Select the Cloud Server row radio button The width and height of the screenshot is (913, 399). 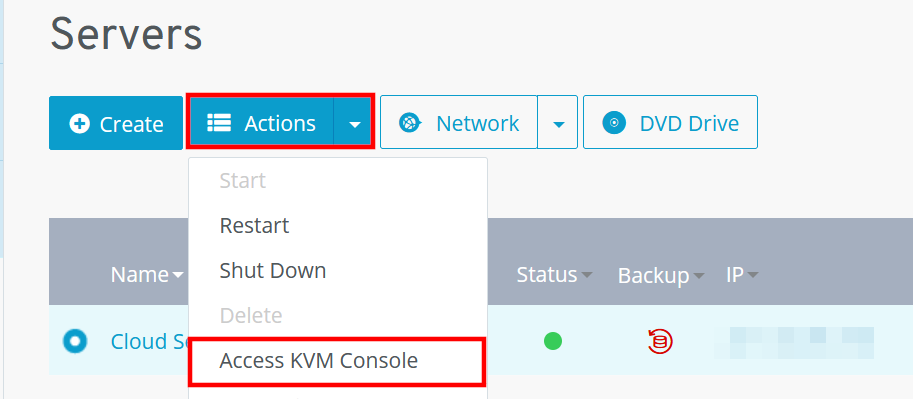pyautogui.click(x=75, y=341)
